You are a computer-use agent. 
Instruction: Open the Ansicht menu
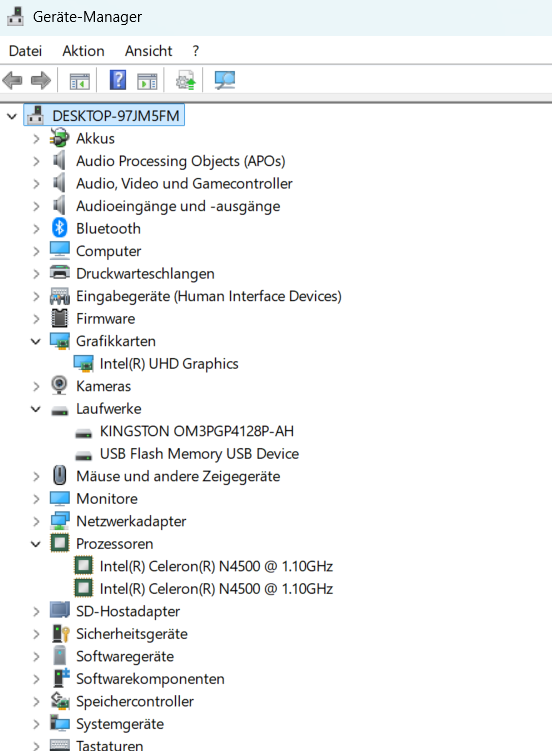[x=148, y=51]
